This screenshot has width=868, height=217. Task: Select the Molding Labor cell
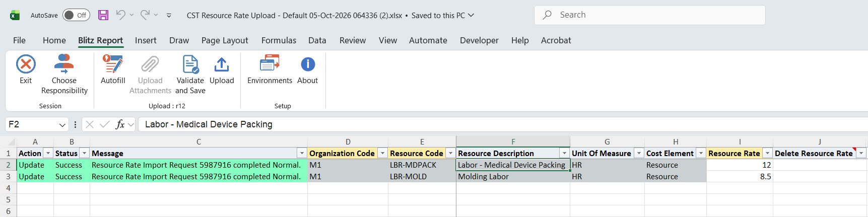tap(513, 177)
